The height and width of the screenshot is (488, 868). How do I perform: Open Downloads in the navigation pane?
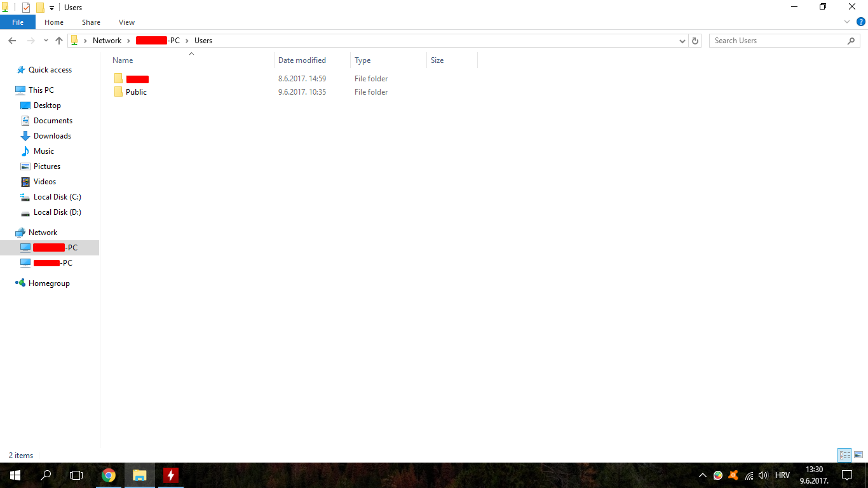tap(52, 136)
